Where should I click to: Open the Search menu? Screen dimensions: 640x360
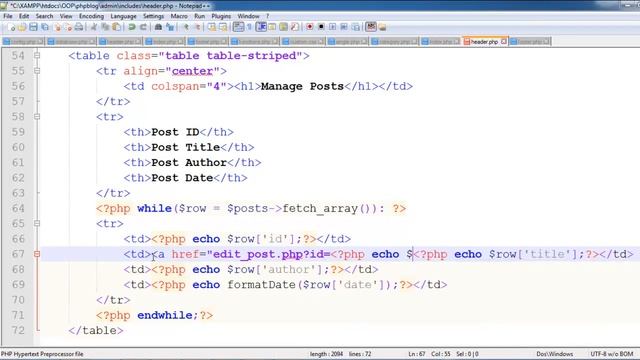click(x=44, y=16)
